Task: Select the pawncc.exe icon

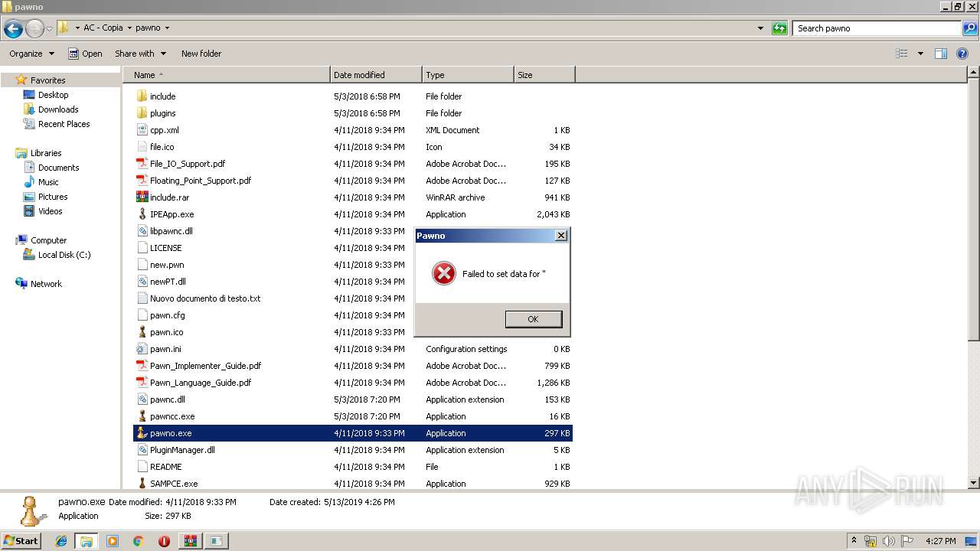Action: point(142,416)
